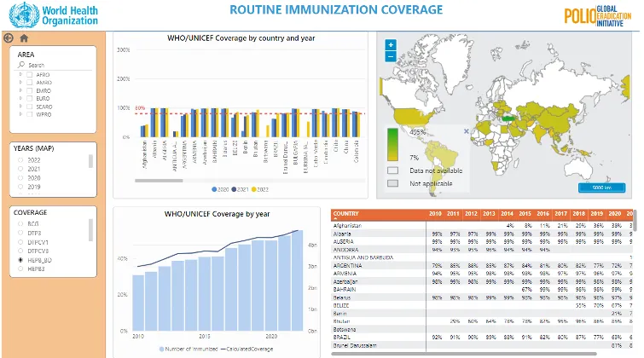Click the bar chart horizontal scrollbar
Viewport: 644px width, 358px height.
pyautogui.click(x=159, y=181)
